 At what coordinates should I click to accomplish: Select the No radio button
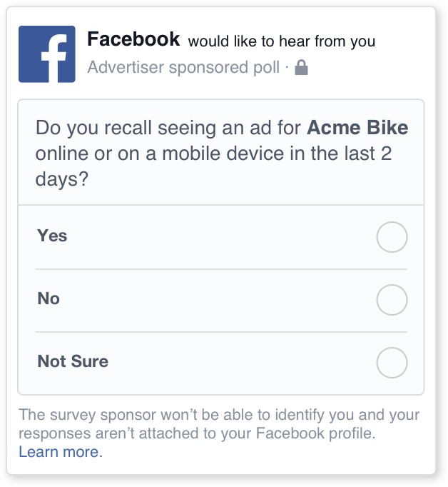[x=392, y=300]
